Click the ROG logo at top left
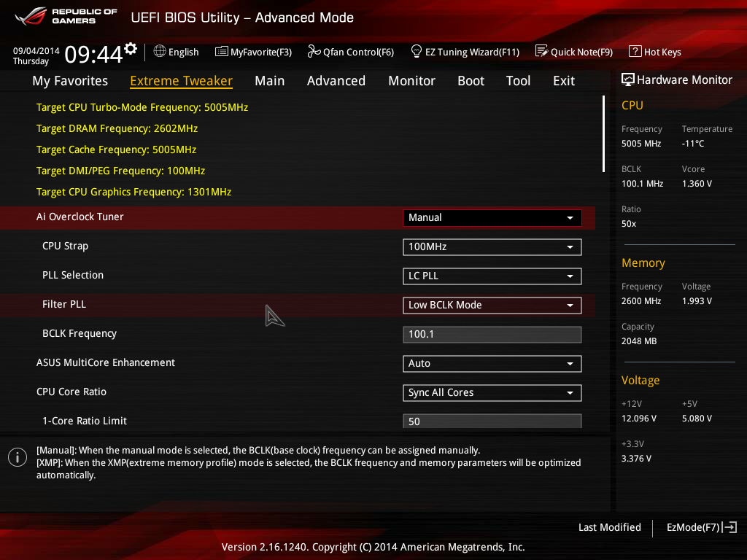Viewport: 747px width, 560px height. point(31,16)
